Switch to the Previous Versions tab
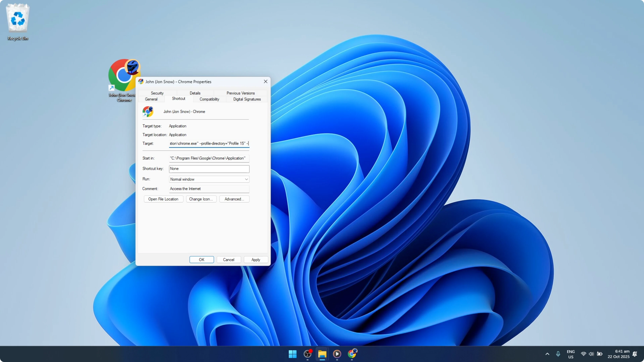Viewport: 644px width, 362px height. [240, 93]
